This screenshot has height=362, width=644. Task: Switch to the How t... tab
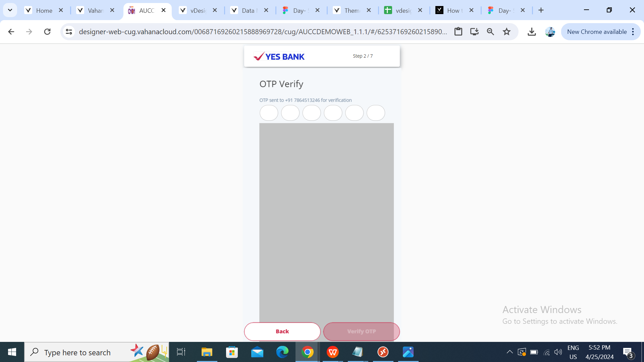click(x=454, y=10)
